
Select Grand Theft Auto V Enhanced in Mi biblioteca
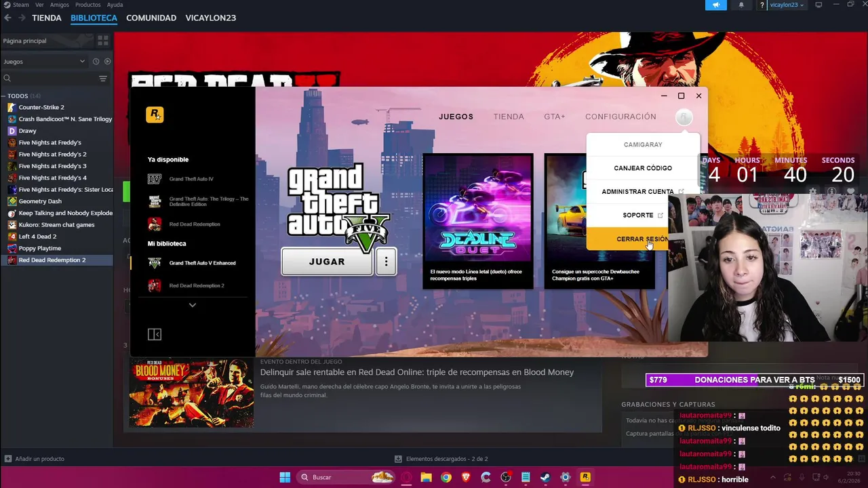tap(193, 263)
